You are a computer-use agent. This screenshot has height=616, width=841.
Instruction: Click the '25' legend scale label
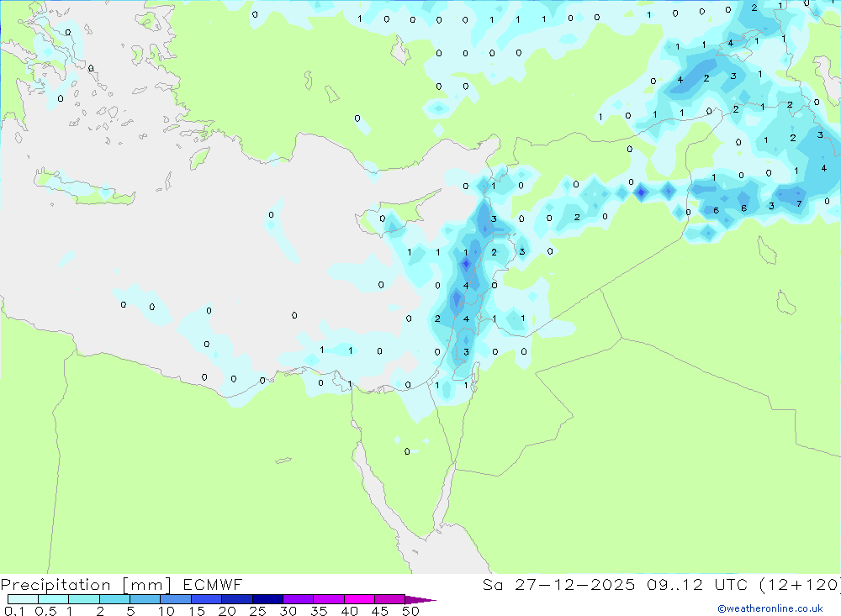(257, 611)
